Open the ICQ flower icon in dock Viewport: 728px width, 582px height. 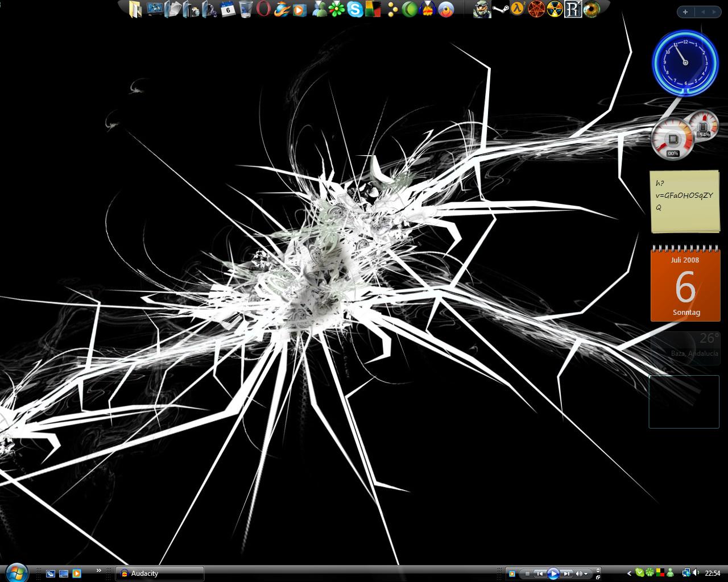click(x=337, y=9)
